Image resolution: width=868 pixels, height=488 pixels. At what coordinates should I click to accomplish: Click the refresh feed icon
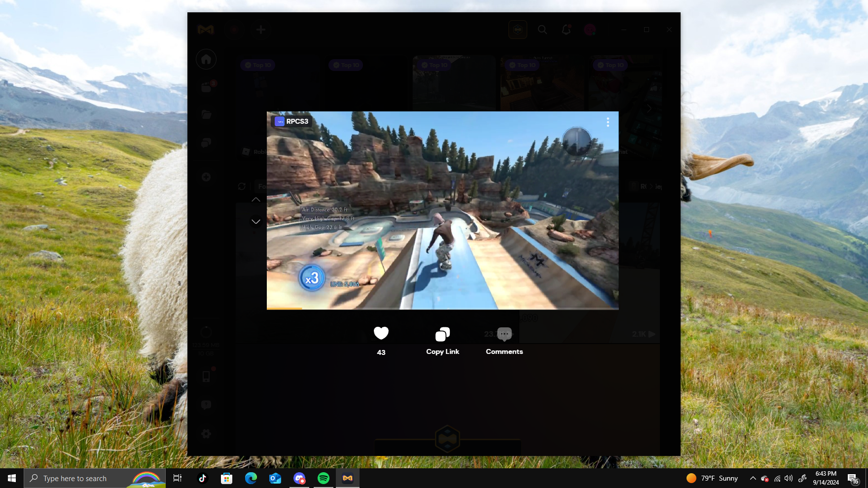click(242, 186)
